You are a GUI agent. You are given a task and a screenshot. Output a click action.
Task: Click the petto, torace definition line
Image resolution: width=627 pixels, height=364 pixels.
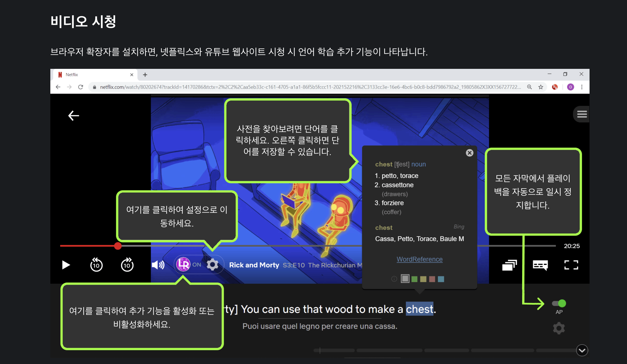[396, 176]
